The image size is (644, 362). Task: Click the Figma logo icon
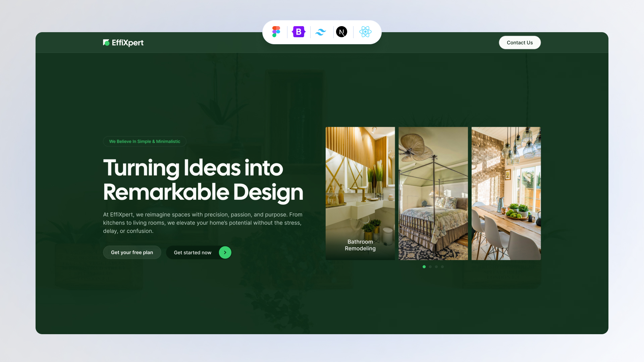pyautogui.click(x=276, y=32)
